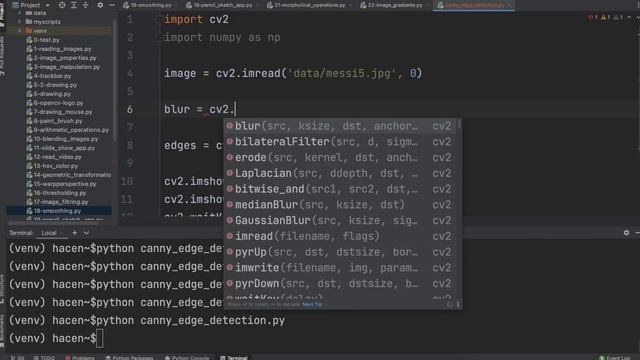
Task: Open the Python Packages tool window
Action: click(x=129, y=358)
